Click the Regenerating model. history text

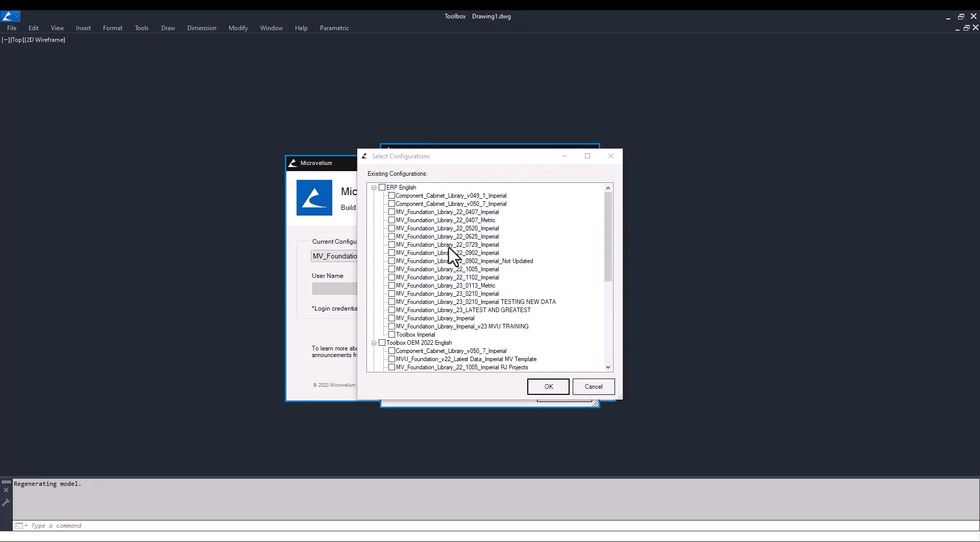pos(47,484)
